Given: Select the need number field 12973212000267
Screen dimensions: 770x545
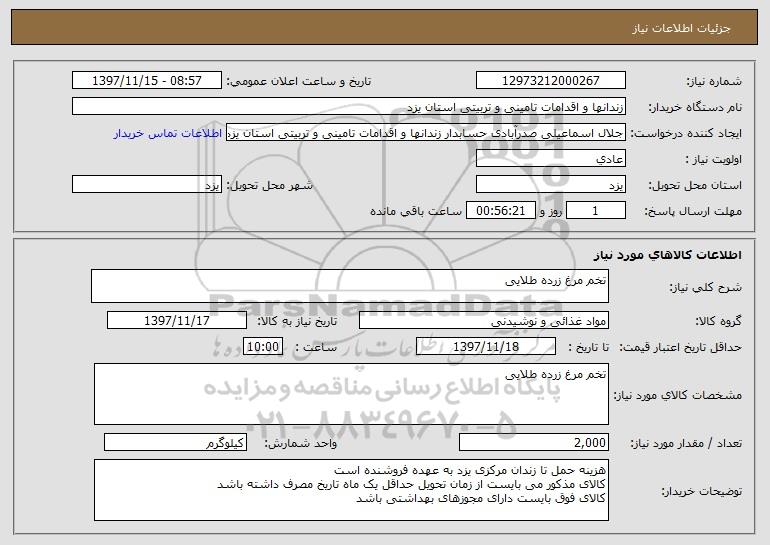Looking at the screenshot, I should [x=550, y=81].
